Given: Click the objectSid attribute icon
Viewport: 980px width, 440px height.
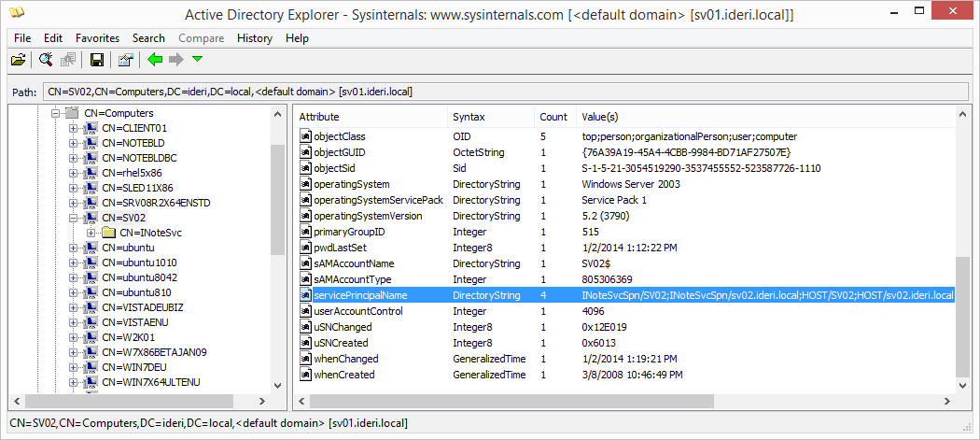Looking at the screenshot, I should pos(305,168).
